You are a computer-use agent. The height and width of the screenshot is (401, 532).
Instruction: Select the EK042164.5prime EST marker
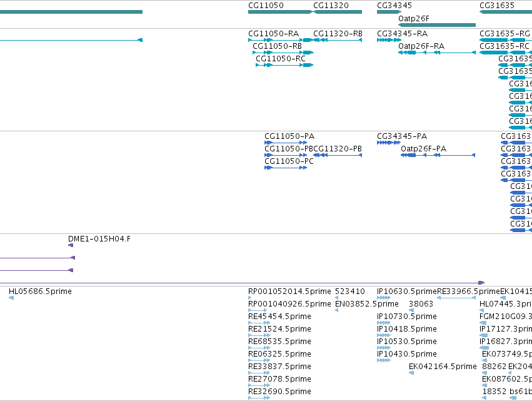click(411, 373)
